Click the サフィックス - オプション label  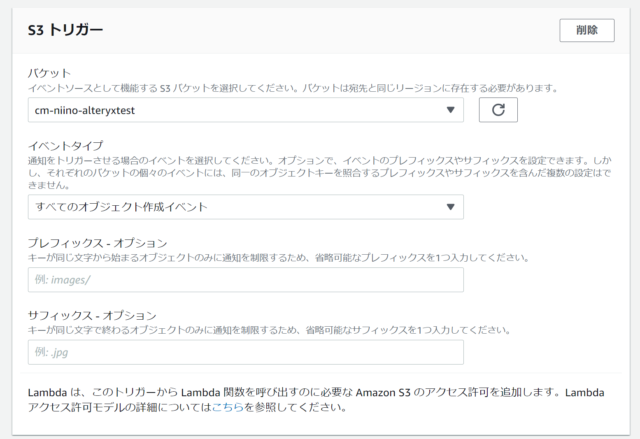click(92, 315)
